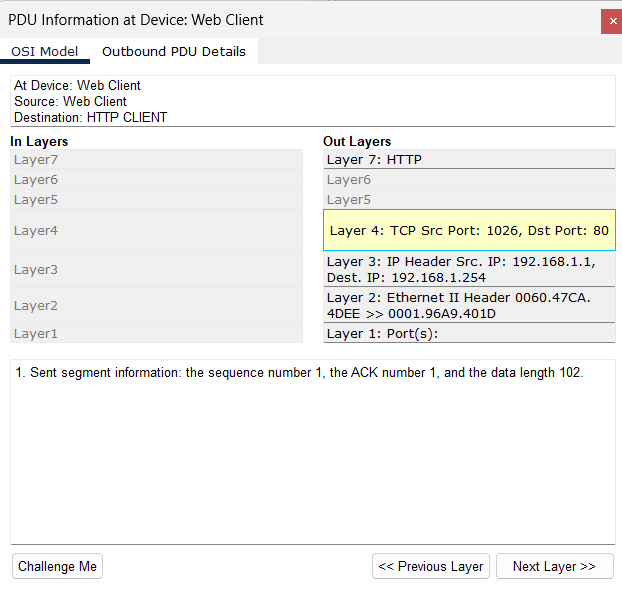Click the At Device: Web Client line

click(77, 85)
